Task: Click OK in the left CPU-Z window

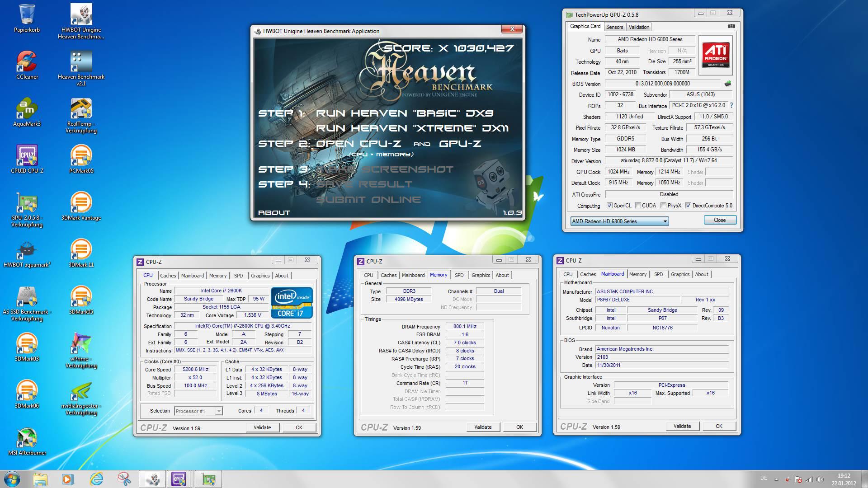Action: coord(299,427)
